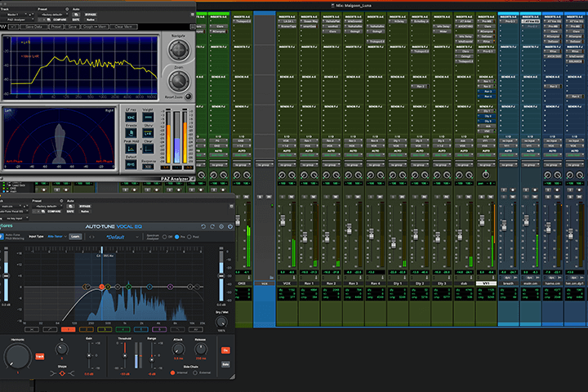The width and height of the screenshot is (588, 392).
Task: Click Save Data in PAZ toolbar
Action: [x=33, y=27]
